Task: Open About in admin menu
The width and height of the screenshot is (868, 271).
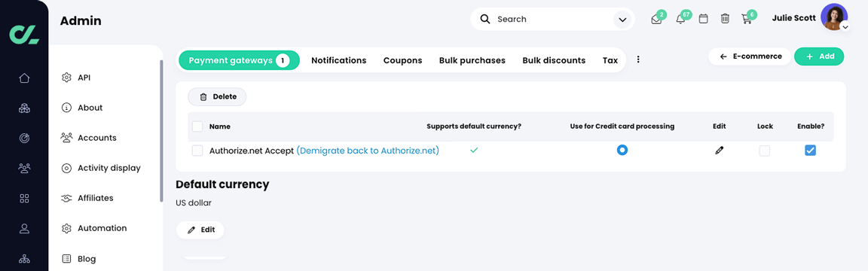Action: pos(90,108)
